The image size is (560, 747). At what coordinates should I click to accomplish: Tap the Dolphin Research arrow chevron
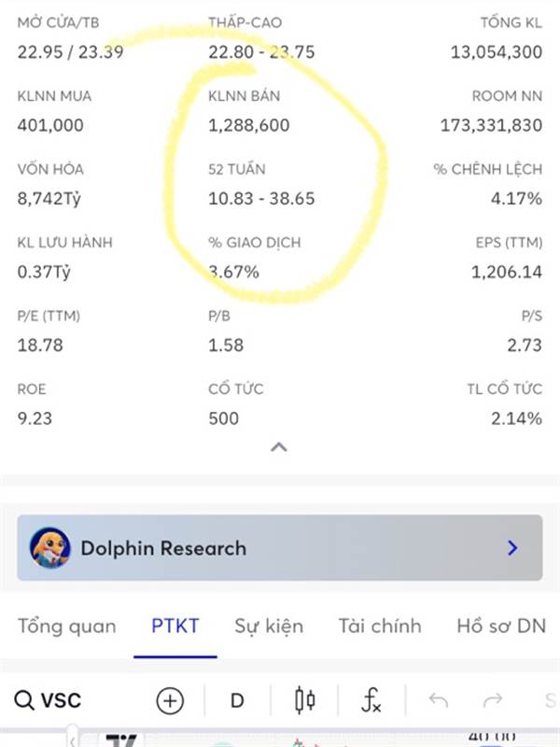tap(512, 548)
